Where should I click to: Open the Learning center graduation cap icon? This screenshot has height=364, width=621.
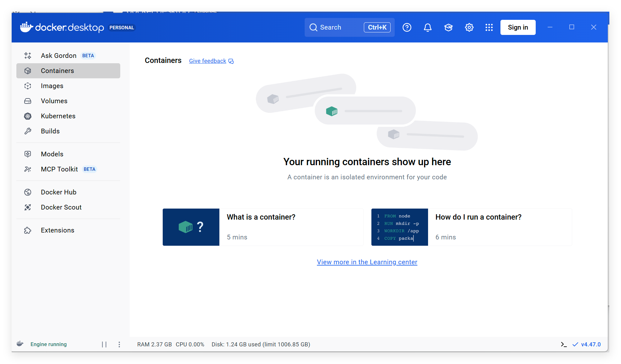tap(448, 27)
